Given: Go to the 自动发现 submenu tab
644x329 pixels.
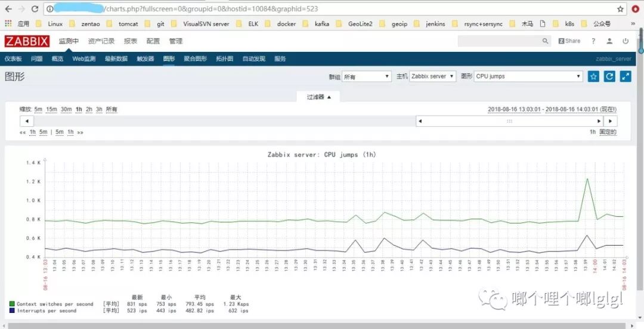Looking at the screenshot, I should coord(254,59).
